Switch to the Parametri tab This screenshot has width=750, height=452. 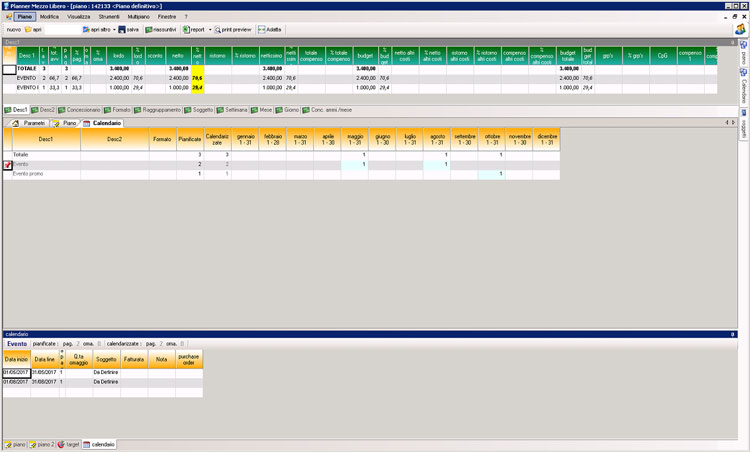tap(30, 123)
